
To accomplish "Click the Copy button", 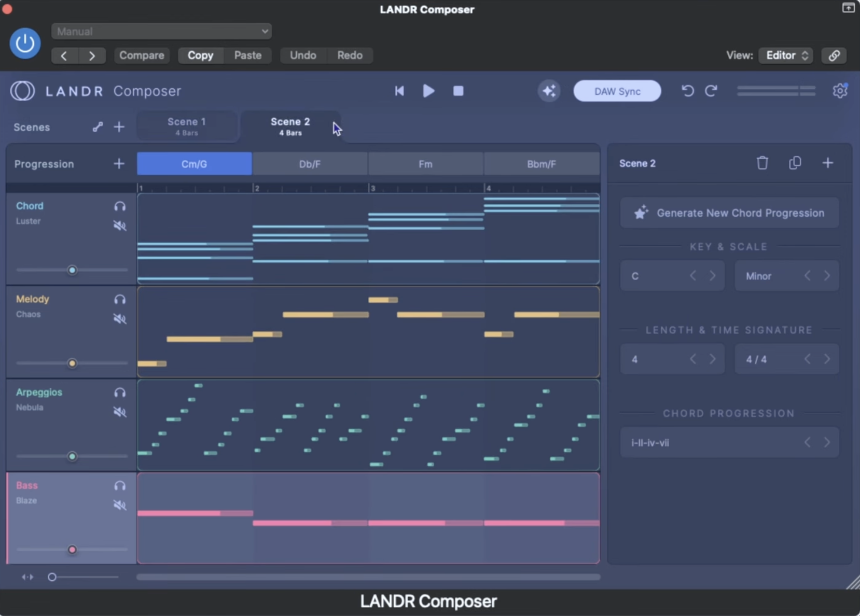I will pos(200,55).
